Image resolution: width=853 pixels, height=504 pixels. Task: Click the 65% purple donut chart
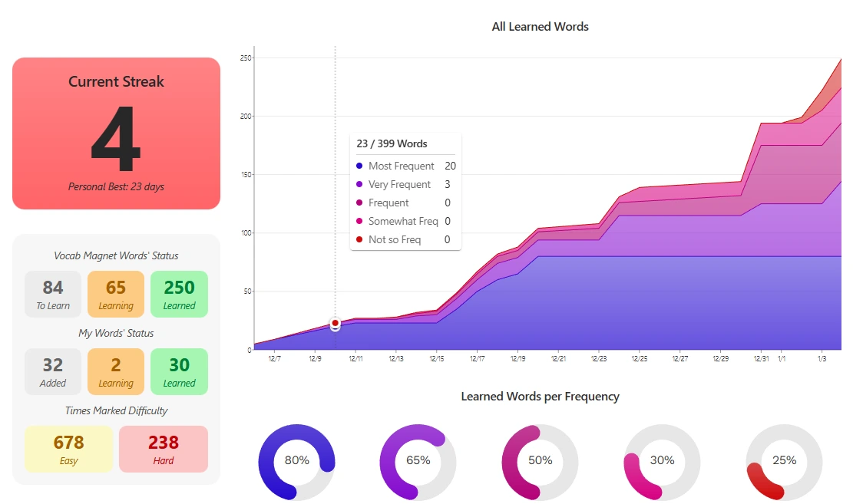tap(418, 461)
